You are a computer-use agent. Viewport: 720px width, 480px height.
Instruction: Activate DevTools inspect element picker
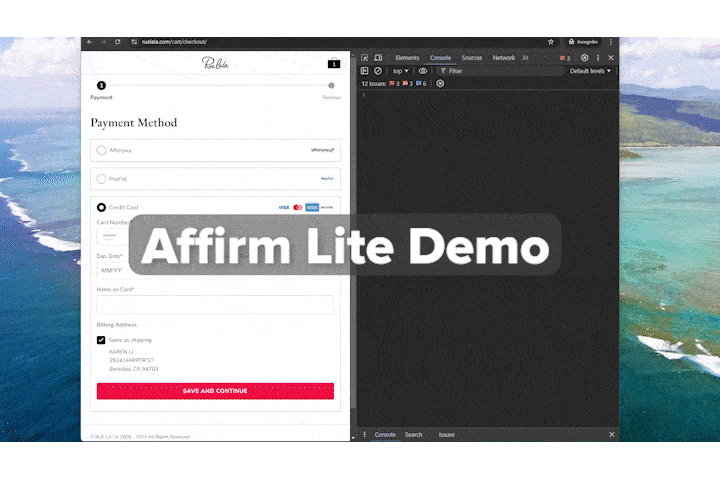365,58
